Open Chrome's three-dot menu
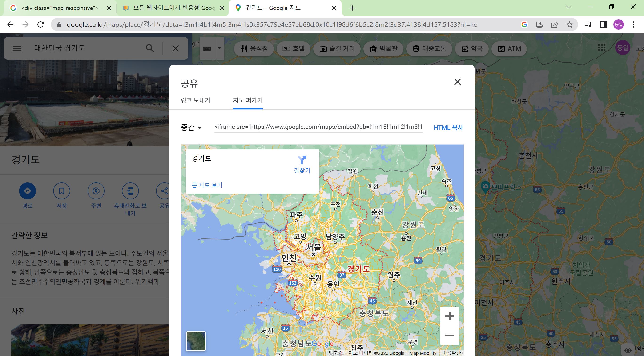Viewport: 644px width, 356px height. pos(633,24)
